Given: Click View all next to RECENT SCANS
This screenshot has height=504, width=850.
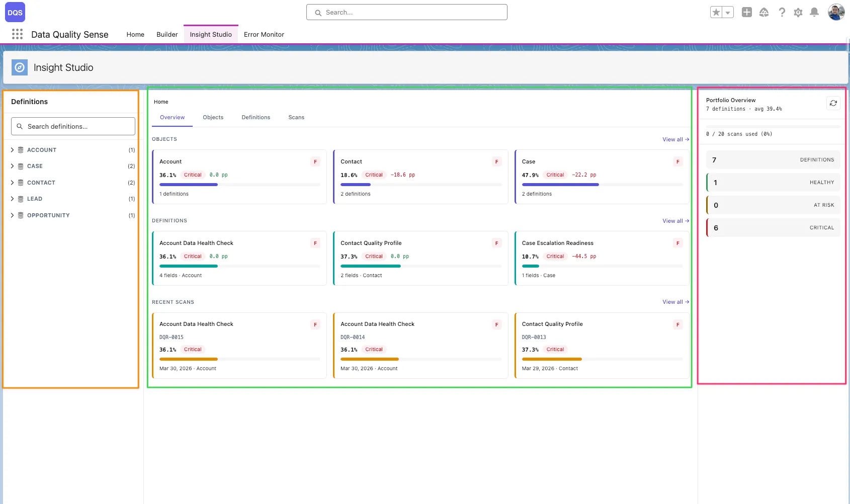Looking at the screenshot, I should [675, 302].
